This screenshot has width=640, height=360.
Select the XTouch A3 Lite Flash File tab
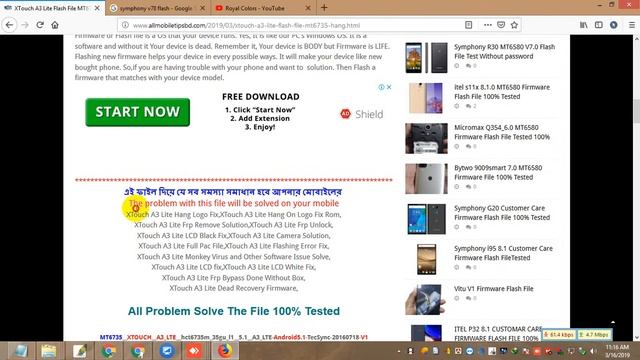pos(52,8)
